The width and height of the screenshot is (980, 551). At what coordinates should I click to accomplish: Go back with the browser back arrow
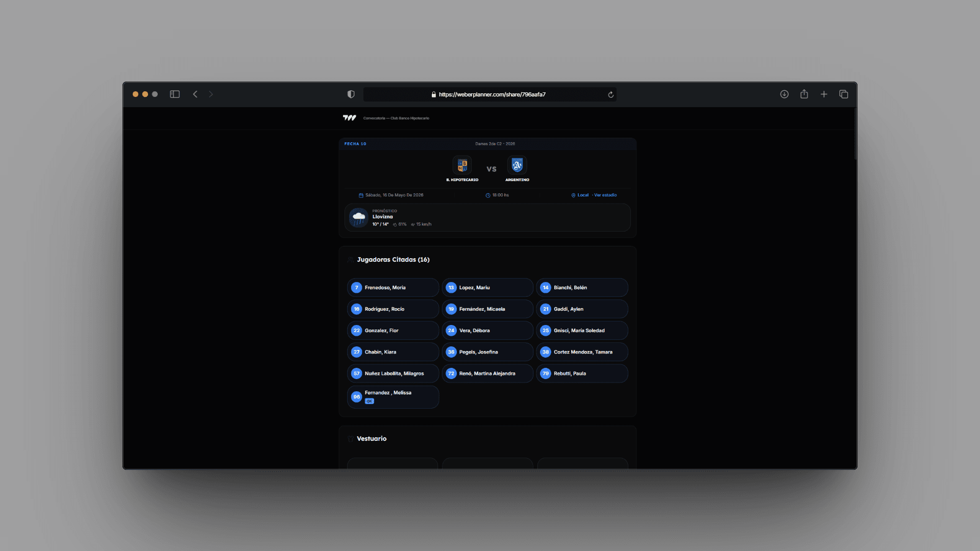(195, 94)
